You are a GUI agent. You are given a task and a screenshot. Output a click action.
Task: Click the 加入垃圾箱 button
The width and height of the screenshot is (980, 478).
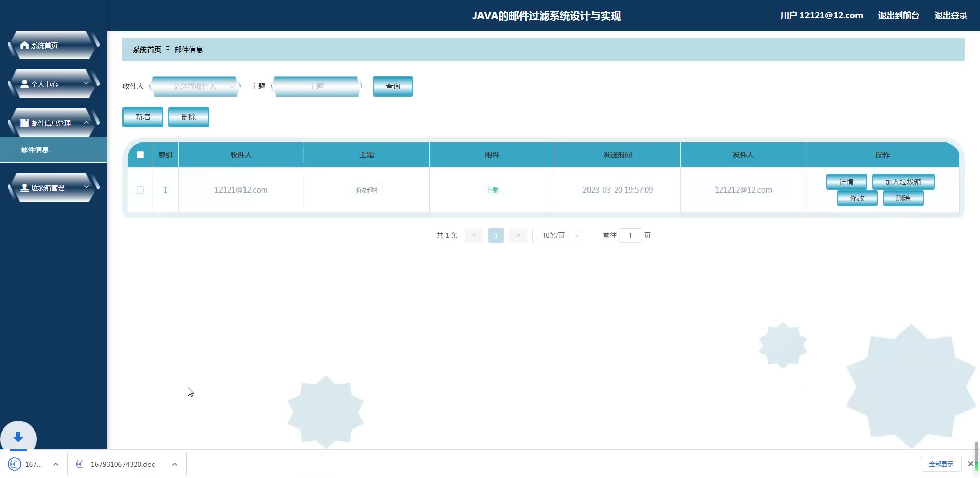pyautogui.click(x=903, y=182)
